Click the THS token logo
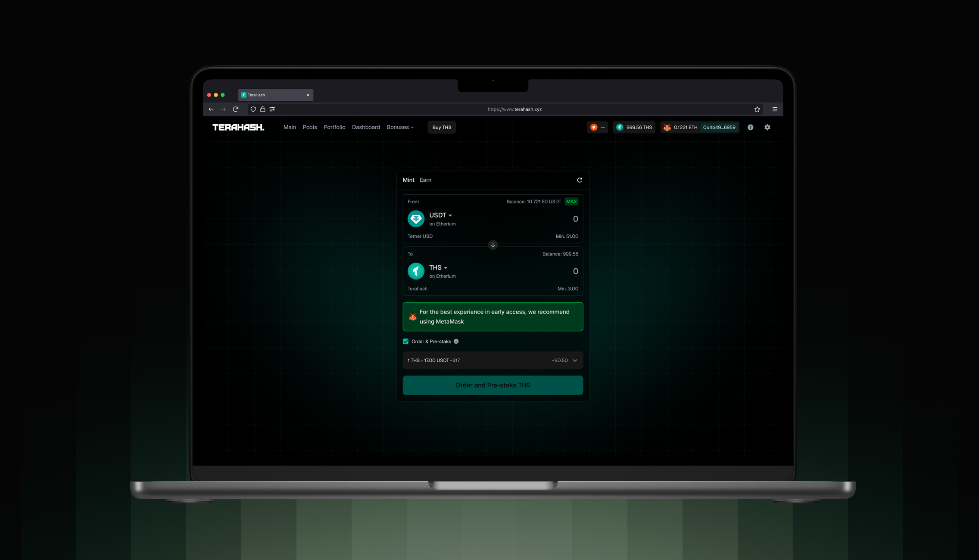 click(x=416, y=271)
